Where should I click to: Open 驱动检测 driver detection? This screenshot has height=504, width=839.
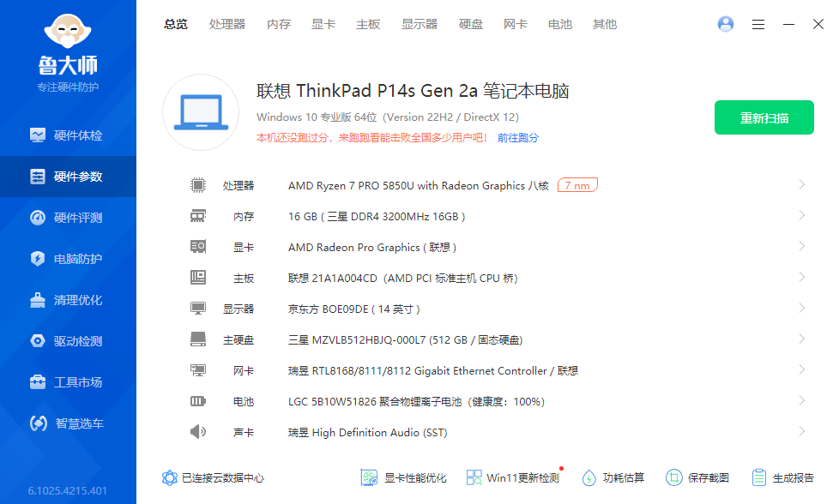coord(68,341)
